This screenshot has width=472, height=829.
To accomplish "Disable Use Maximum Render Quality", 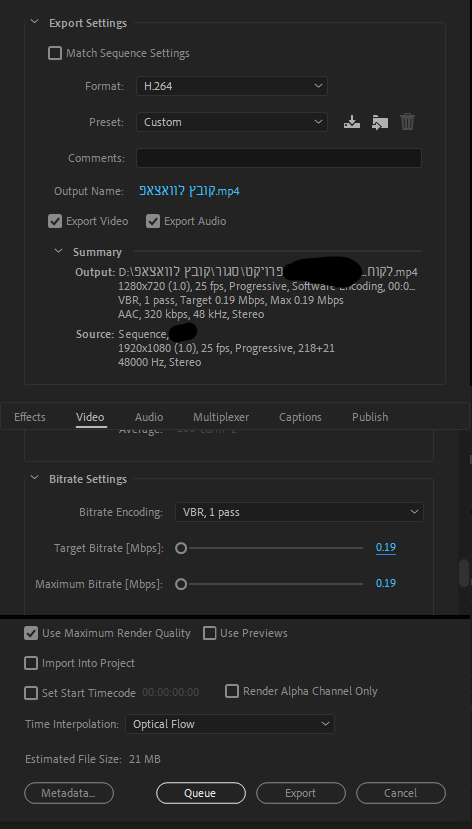I will pos(31,633).
